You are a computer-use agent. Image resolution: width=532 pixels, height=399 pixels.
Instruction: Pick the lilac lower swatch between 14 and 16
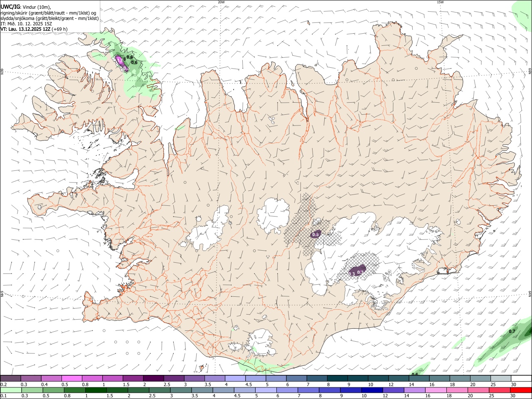[x=414, y=390]
